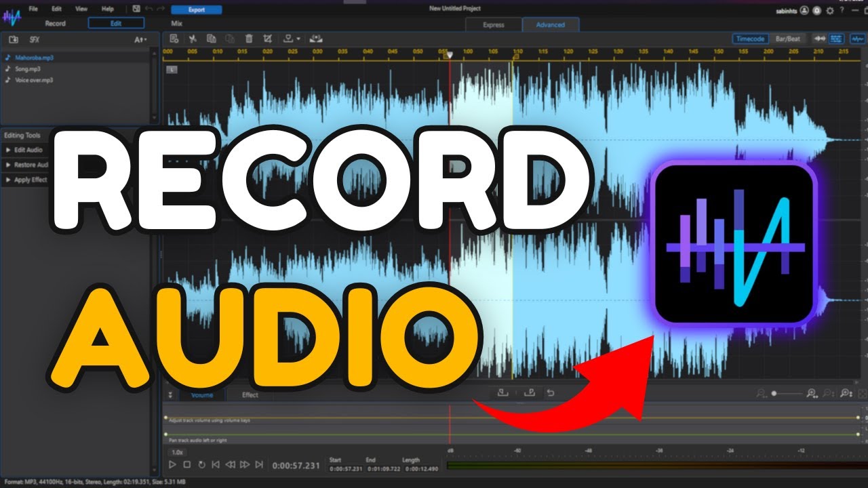The width and height of the screenshot is (868, 488).
Task: Click the Save project floppy icon
Action: click(136, 9)
